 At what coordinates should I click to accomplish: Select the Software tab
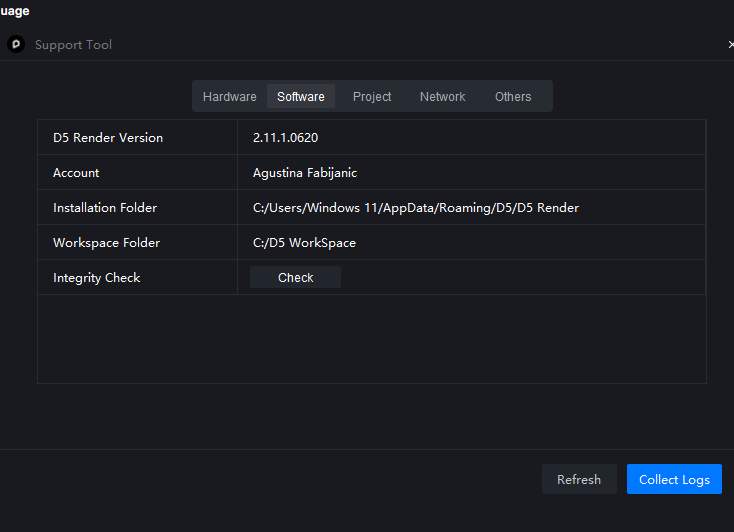[301, 97]
